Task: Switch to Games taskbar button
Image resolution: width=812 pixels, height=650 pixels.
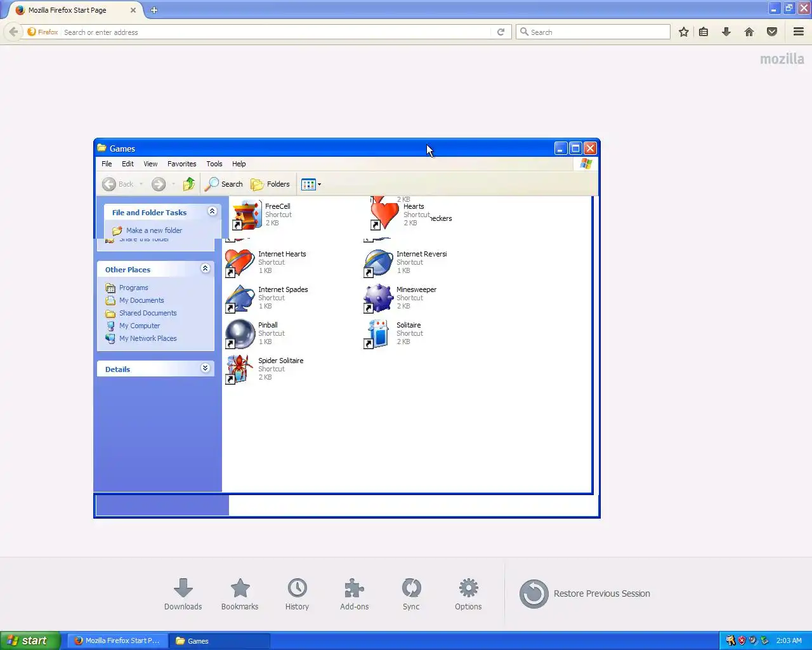Action: point(219,640)
